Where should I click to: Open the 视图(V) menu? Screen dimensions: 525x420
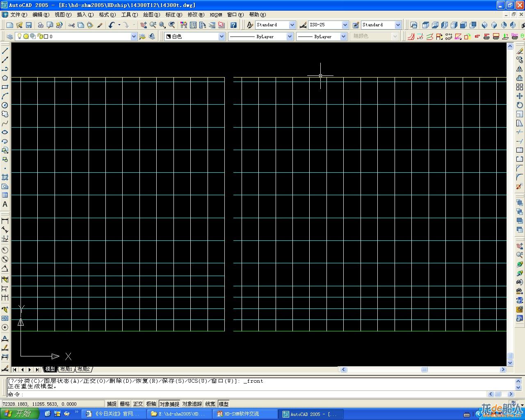coord(63,15)
